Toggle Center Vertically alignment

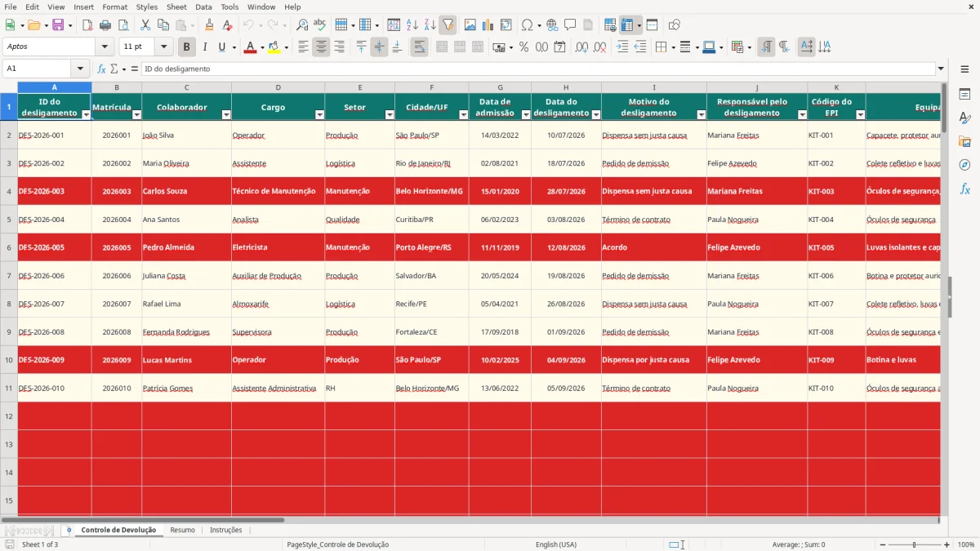tap(379, 47)
